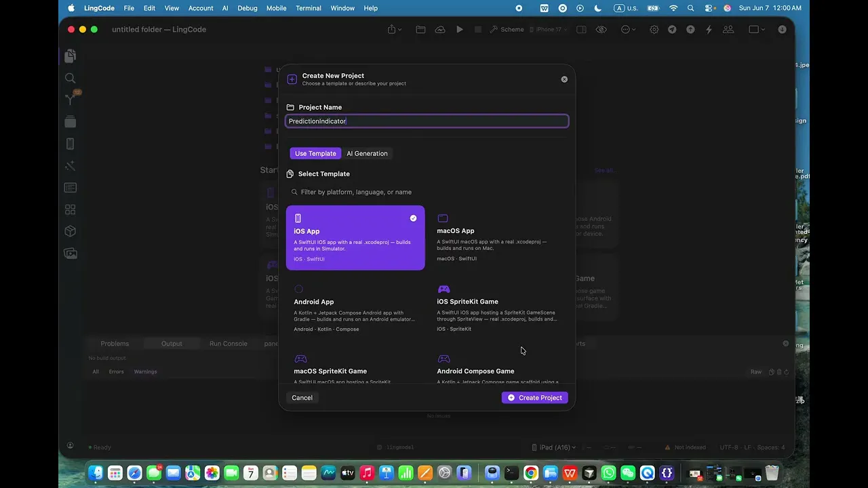The image size is (868, 488).
Task: Click the open folder toolbar icon
Action: (420, 29)
